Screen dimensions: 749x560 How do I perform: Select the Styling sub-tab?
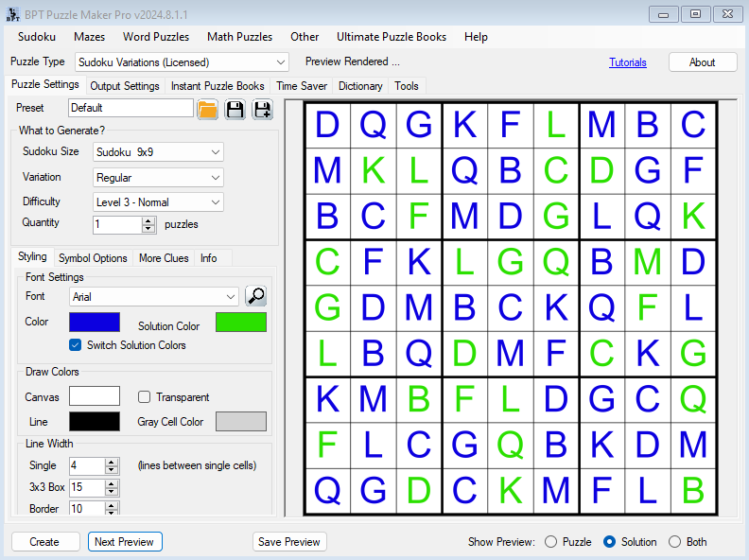point(32,256)
